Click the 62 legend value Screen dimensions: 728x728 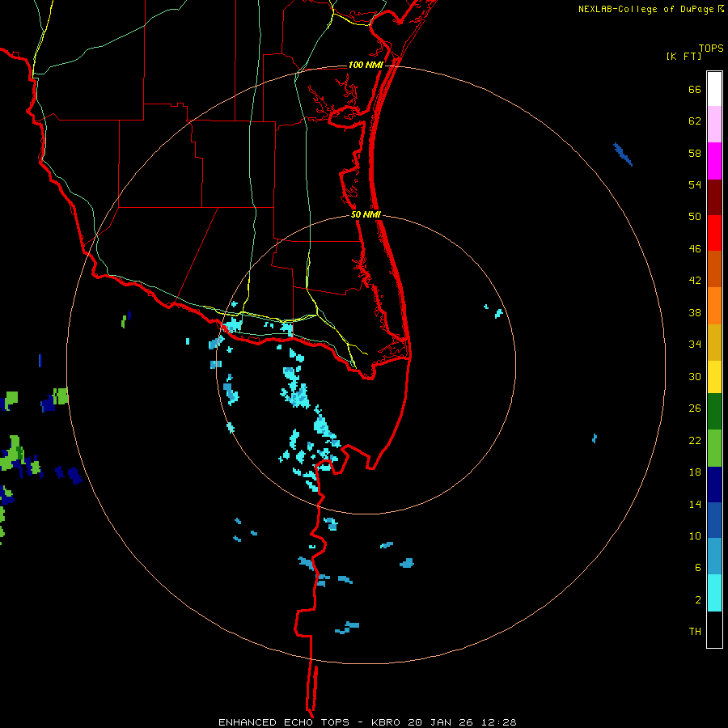click(x=695, y=121)
